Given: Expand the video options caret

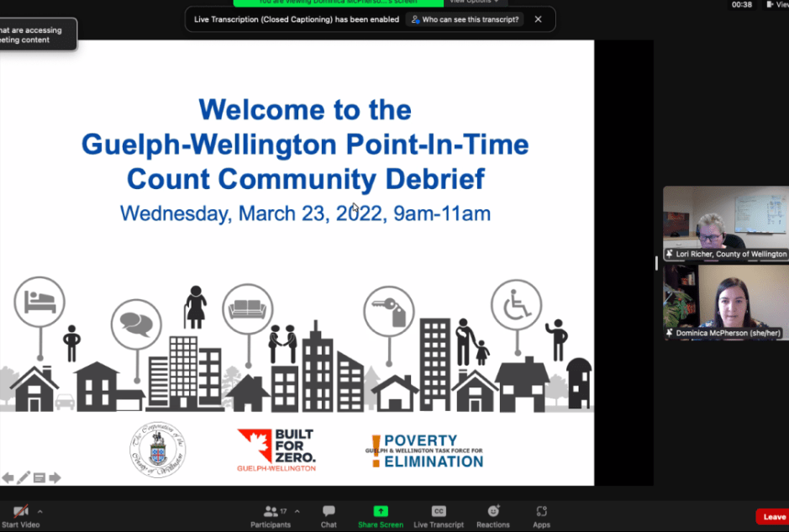Looking at the screenshot, I should pos(39,511).
